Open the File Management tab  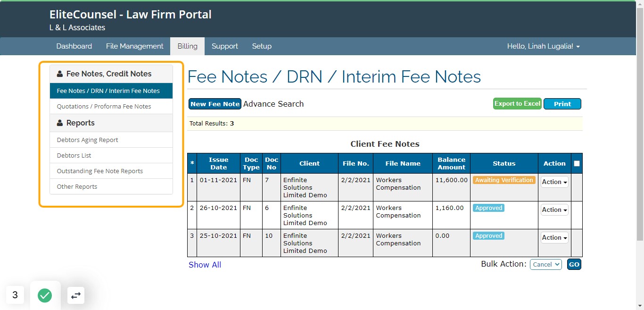click(x=135, y=46)
